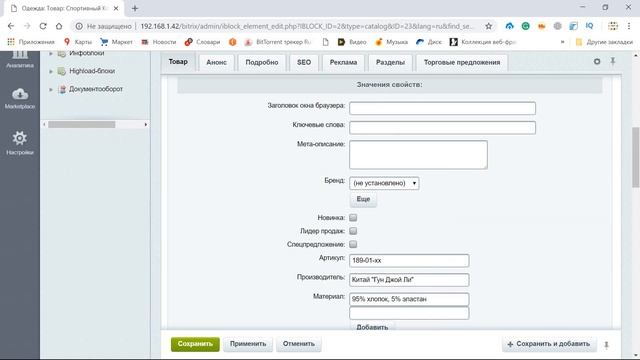The height and width of the screenshot is (360, 640).
Task: Go back with the browser back arrow
Action: click(11, 26)
